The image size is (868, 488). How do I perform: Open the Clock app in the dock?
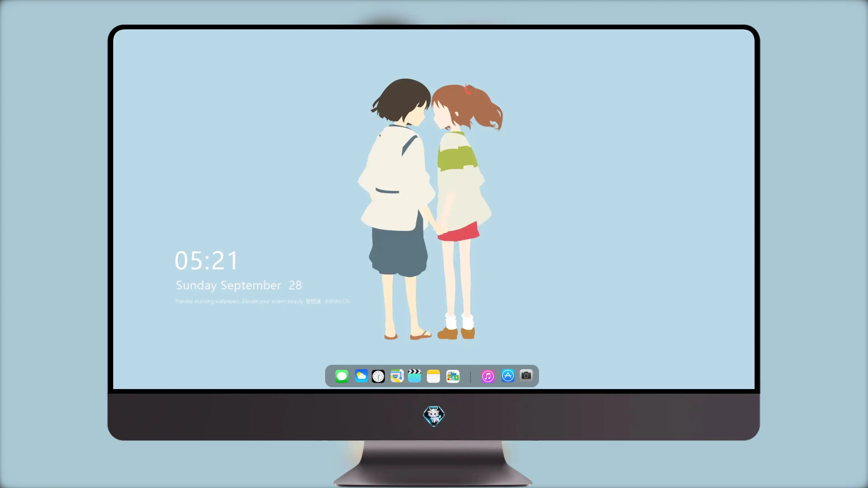point(378,376)
